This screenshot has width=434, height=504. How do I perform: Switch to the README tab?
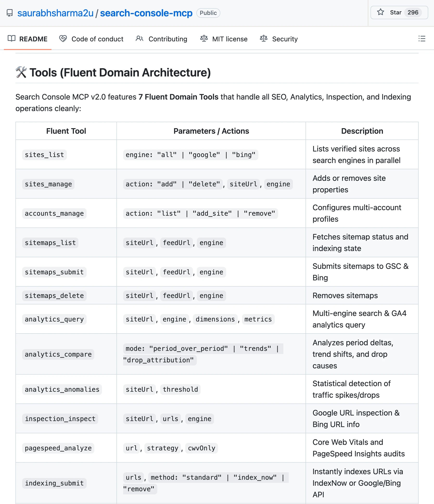point(27,39)
